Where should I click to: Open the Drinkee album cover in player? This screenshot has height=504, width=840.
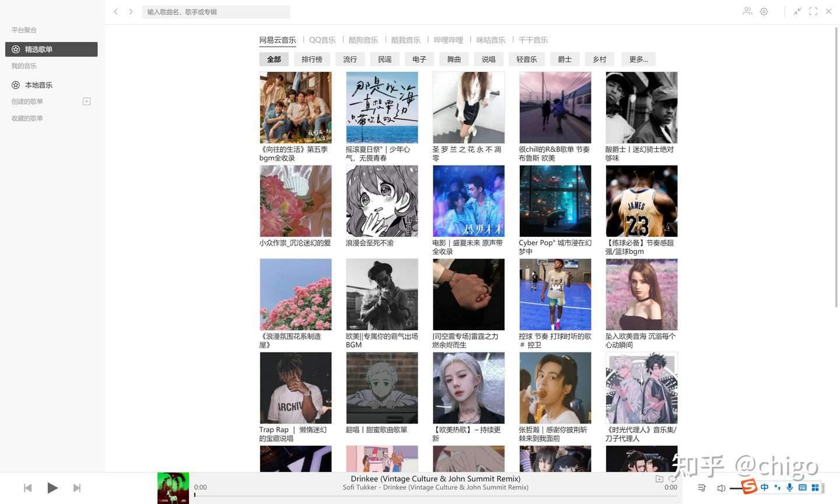click(x=173, y=488)
